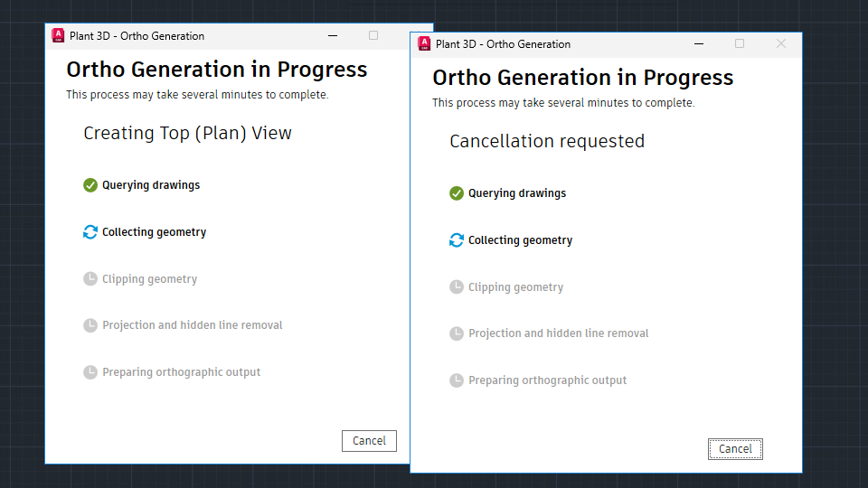Close the Cancellation requested window
The width and height of the screenshot is (868, 488).
781,43
